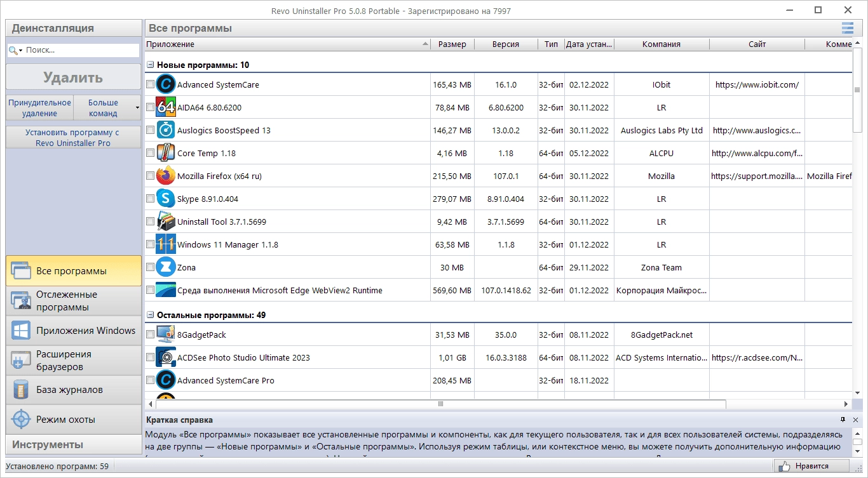Image resolution: width=868 pixels, height=478 pixels.
Task: Click the Core Temp 1.18 thermometer icon
Action: click(166, 153)
